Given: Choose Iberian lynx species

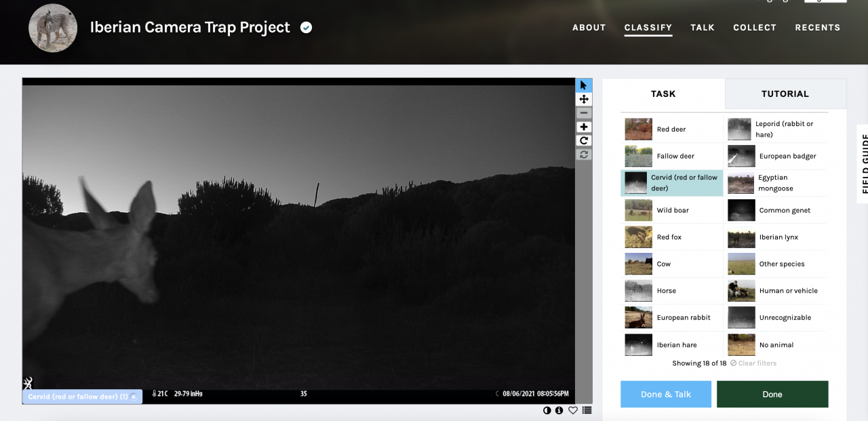Looking at the screenshot, I should click(x=776, y=237).
